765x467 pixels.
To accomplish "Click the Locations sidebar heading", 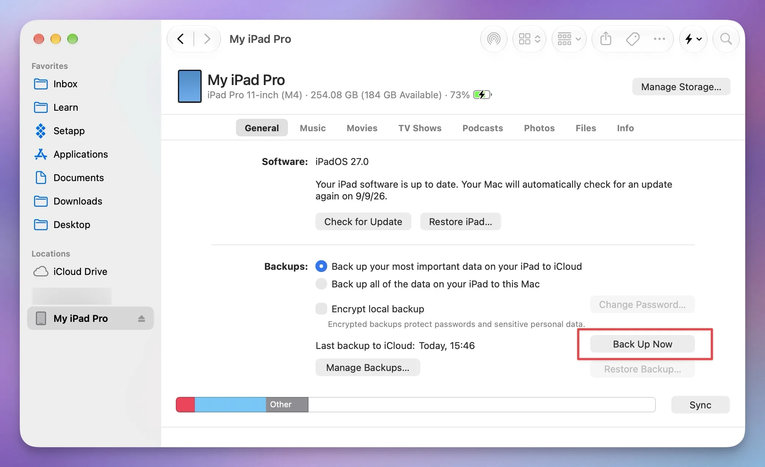I will [x=51, y=254].
